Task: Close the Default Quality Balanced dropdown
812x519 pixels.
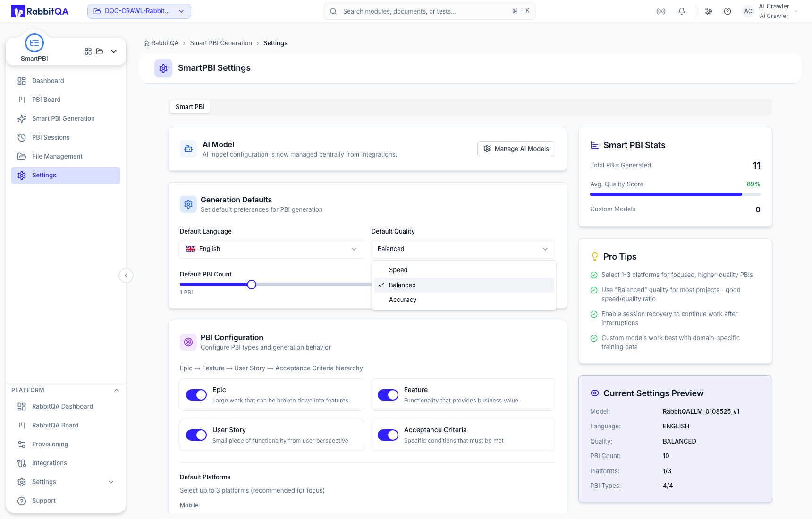Action: pos(463,249)
